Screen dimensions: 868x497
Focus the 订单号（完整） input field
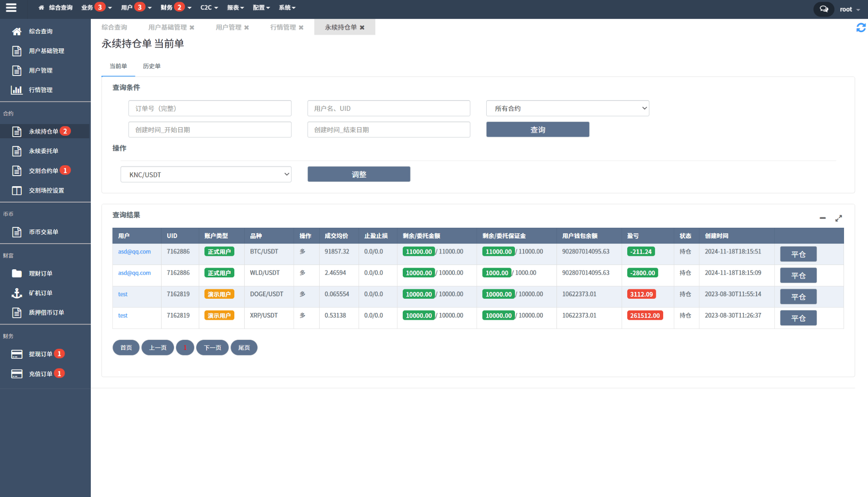[210, 108]
